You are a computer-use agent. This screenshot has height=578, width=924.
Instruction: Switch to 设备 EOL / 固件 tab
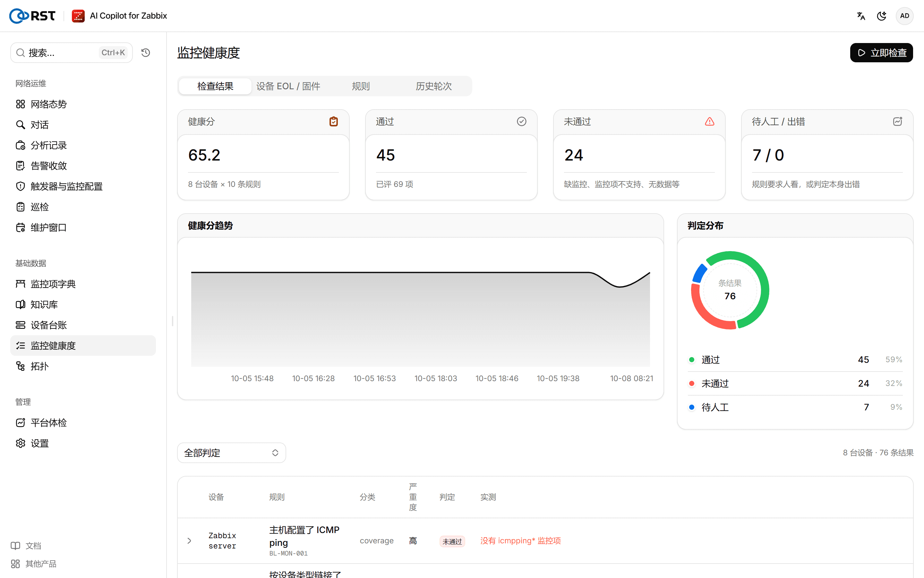click(288, 86)
